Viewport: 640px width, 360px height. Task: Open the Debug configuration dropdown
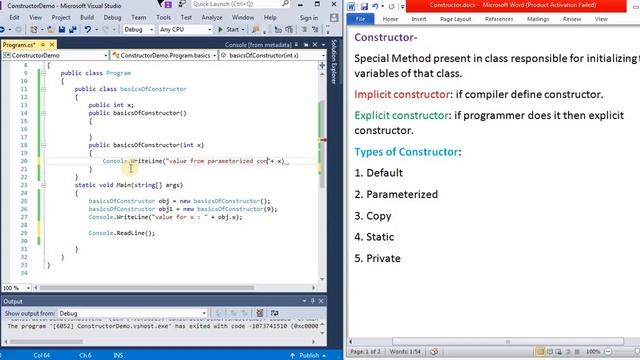point(138,29)
